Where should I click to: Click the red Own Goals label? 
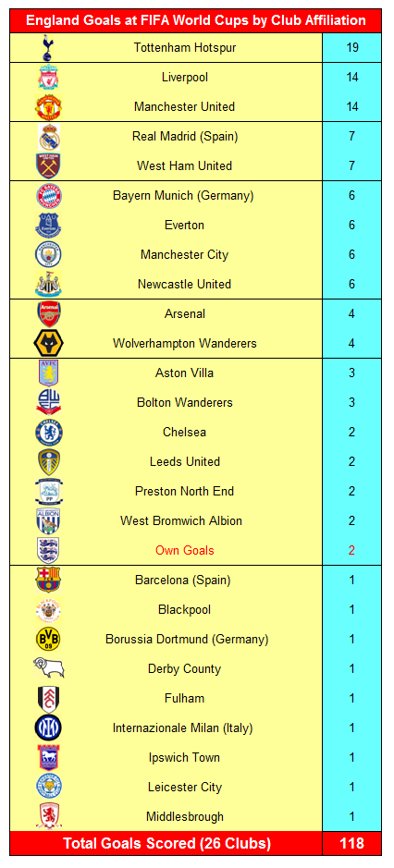185,551
